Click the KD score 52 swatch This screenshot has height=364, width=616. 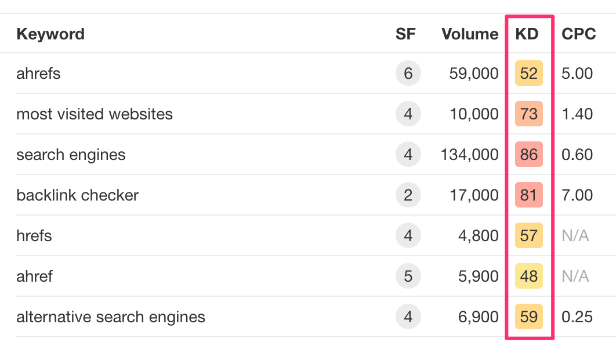point(528,74)
